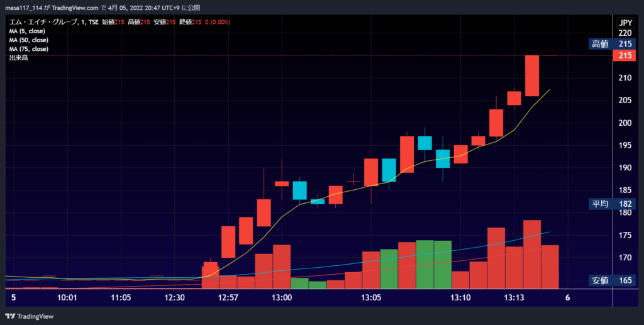Image resolution: width=644 pixels, height=325 pixels.
Task: Click the 220 price axis label
Action: pyautogui.click(x=625, y=33)
